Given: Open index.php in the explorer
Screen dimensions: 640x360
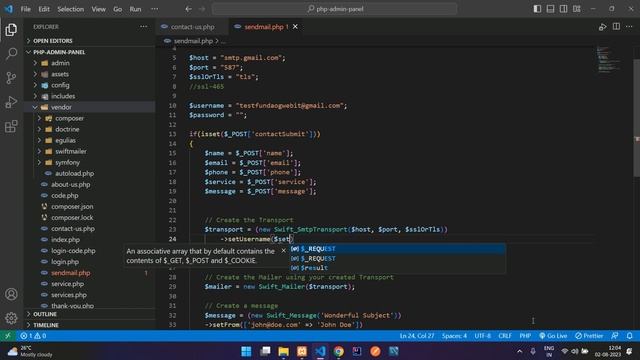Looking at the screenshot, I should (65, 240).
